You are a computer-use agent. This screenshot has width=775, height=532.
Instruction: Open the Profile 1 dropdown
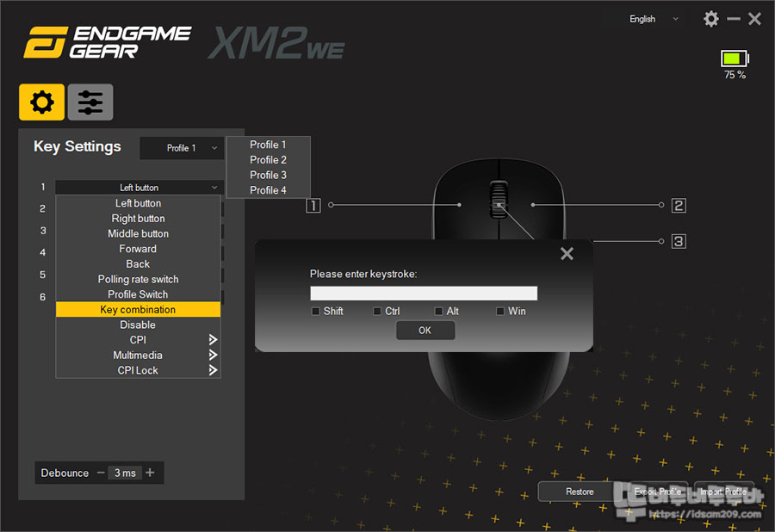point(182,148)
